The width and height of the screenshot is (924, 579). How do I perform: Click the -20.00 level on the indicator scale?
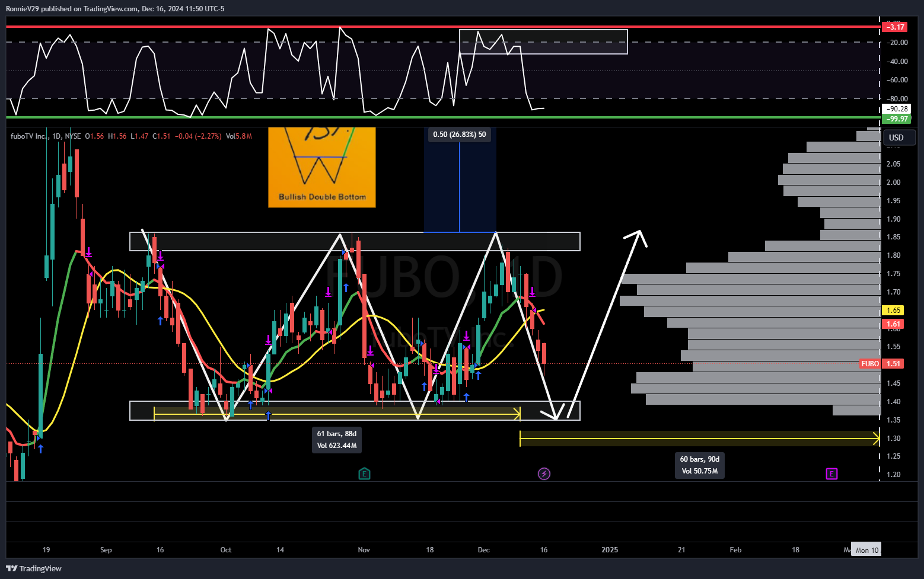[x=897, y=43]
